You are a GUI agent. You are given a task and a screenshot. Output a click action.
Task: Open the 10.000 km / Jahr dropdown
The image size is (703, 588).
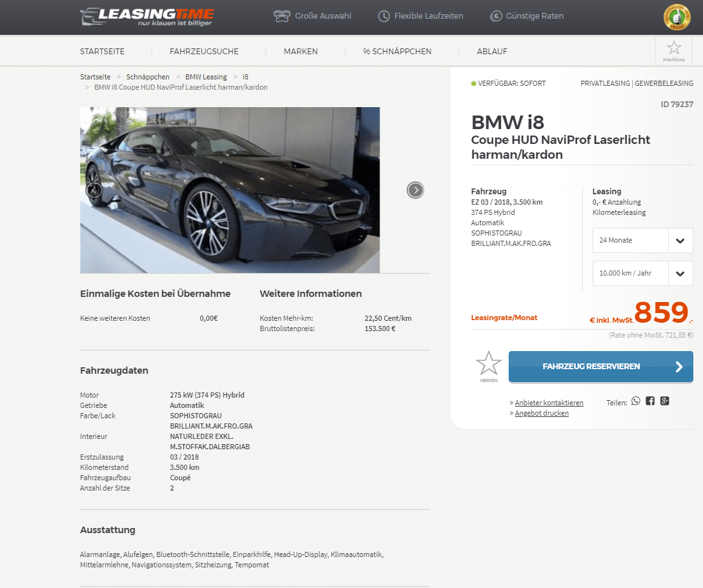(x=642, y=273)
